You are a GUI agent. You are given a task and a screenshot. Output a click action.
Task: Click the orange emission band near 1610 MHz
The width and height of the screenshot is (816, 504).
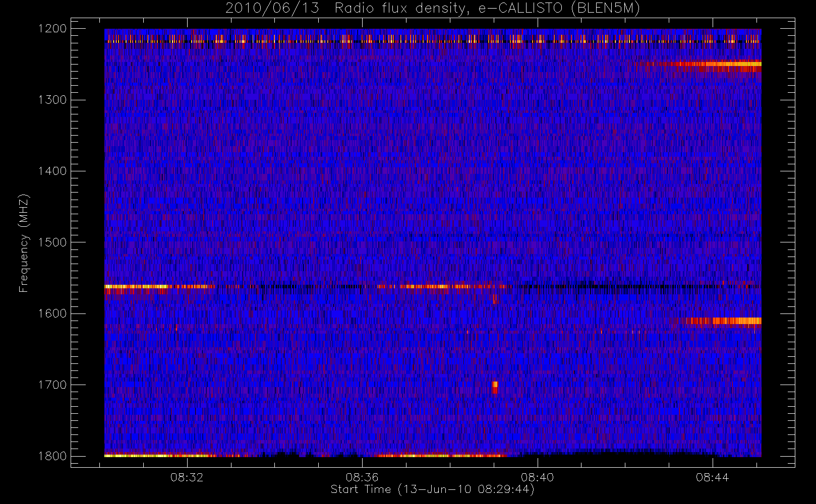[x=724, y=322]
